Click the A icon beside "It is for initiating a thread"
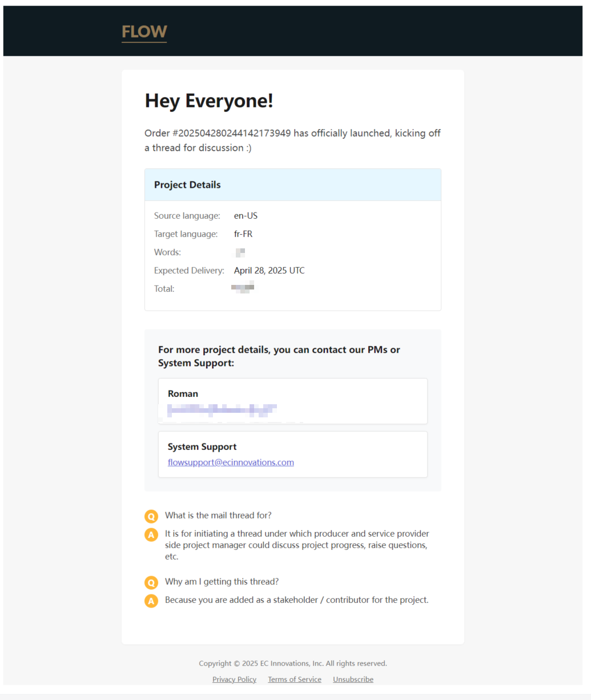This screenshot has width=591, height=700. pyautogui.click(x=151, y=535)
